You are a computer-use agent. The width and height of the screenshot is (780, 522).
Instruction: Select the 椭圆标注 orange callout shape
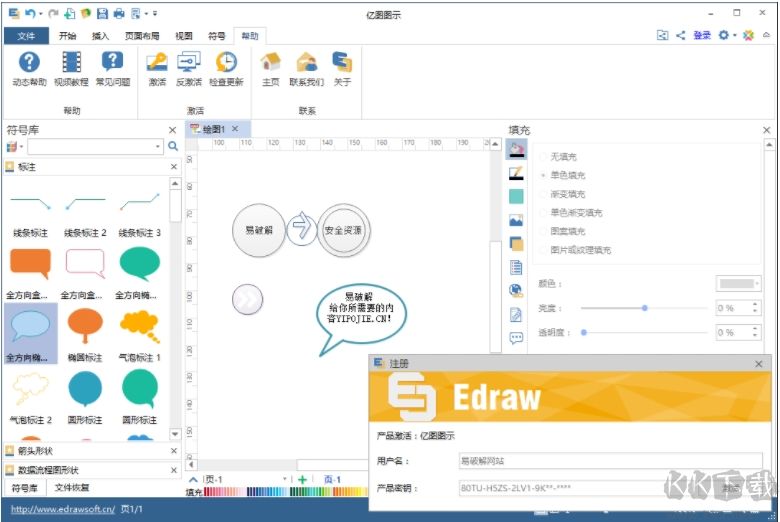tap(85, 326)
